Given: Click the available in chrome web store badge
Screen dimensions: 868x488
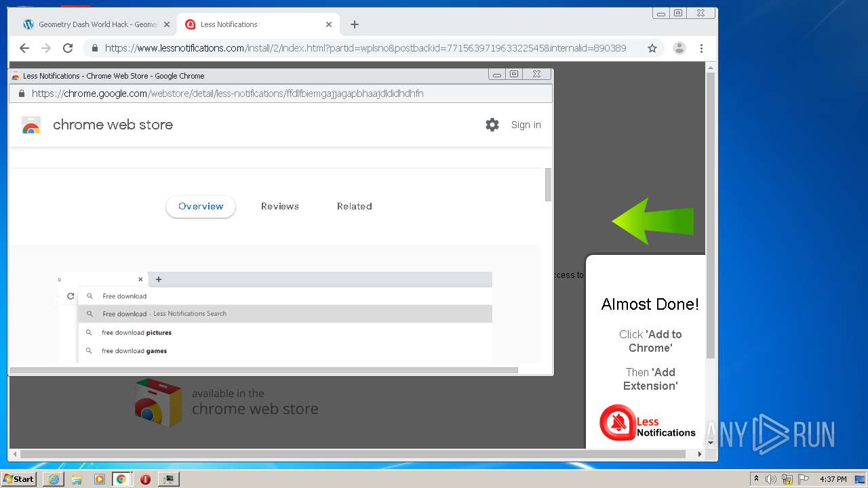Looking at the screenshot, I should [226, 402].
